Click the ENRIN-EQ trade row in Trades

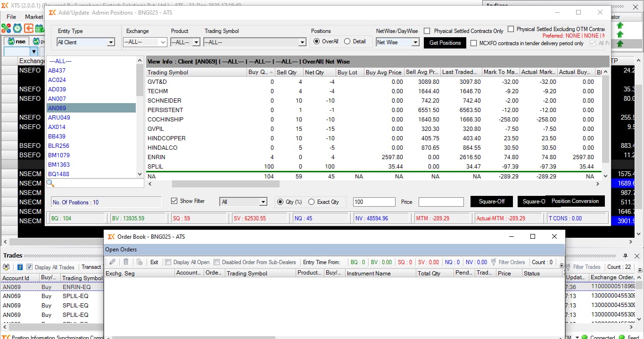click(x=52, y=287)
